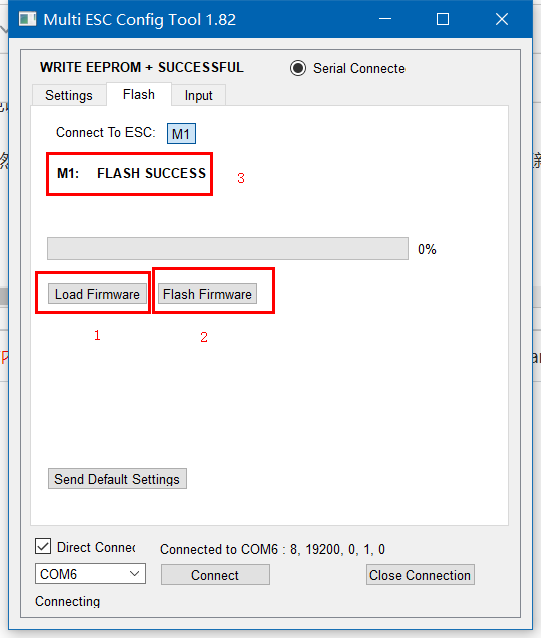Close the Multi ESC Config Tool window
This screenshot has height=638, width=541.
[x=502, y=19]
